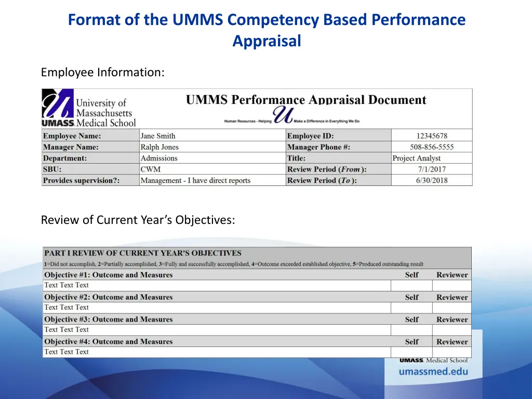Click the manager phone 508-856-5555
Screen dimensions: 532x399
click(x=432, y=147)
